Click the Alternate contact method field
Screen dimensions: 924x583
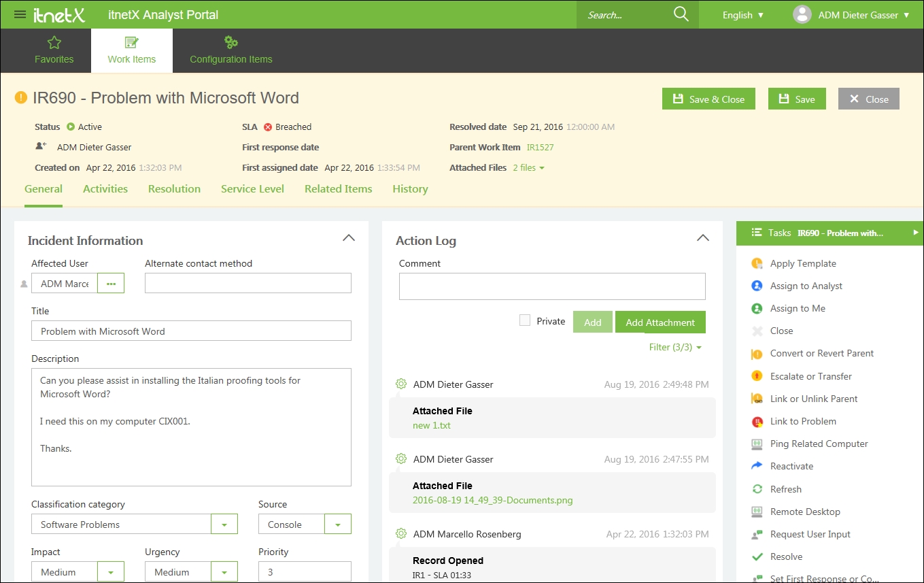pyautogui.click(x=248, y=283)
